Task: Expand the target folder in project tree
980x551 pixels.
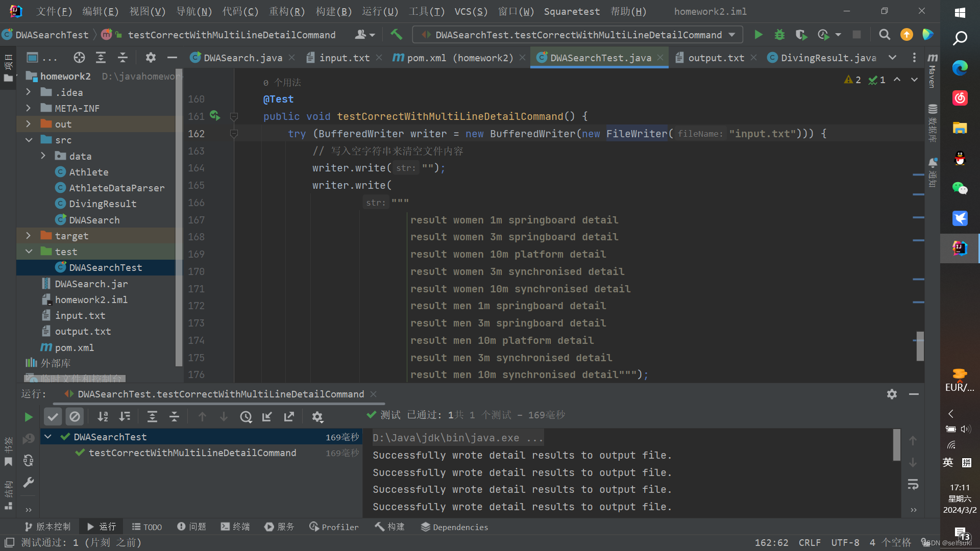Action: 29,236
